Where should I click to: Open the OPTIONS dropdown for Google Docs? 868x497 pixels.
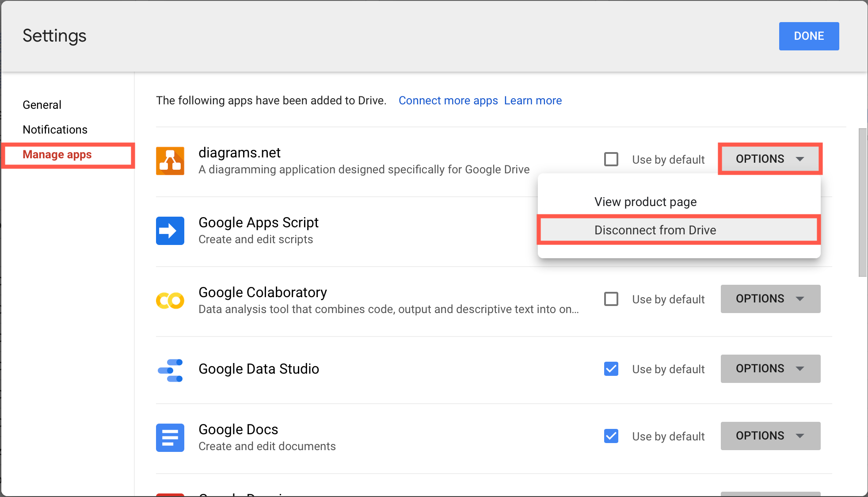coord(770,436)
